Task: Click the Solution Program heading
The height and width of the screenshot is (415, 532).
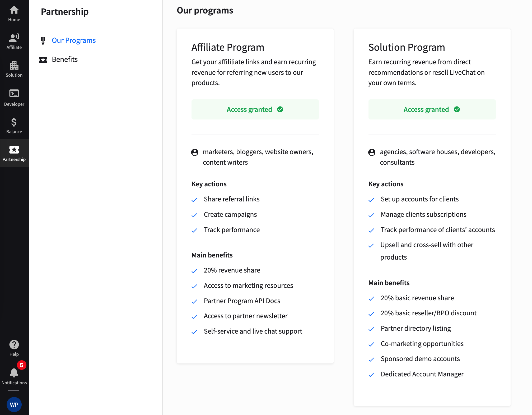Action: coord(407,48)
